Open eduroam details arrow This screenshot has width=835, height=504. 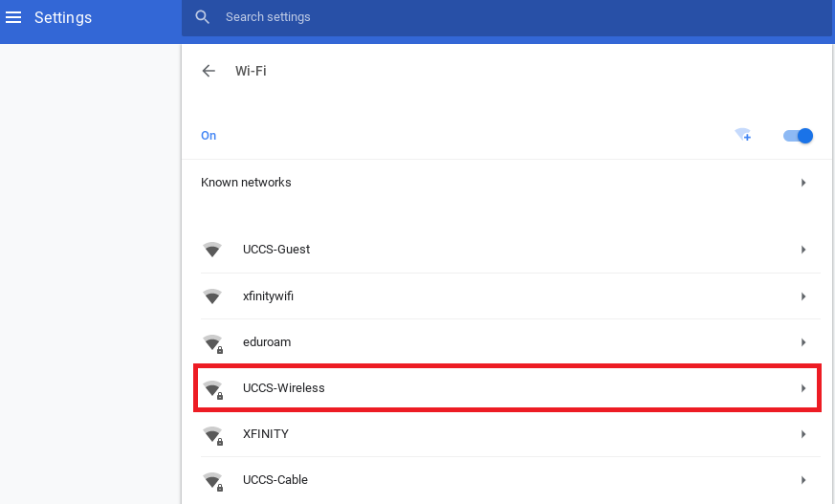tap(803, 342)
